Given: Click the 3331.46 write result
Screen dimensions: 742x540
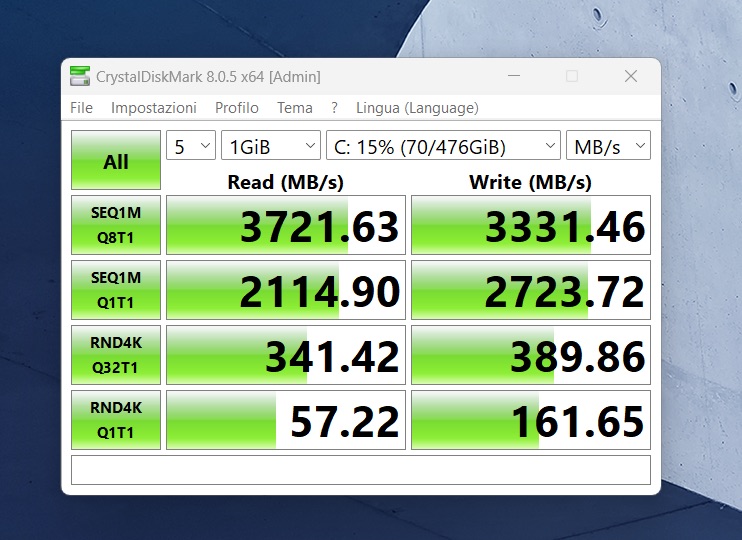Looking at the screenshot, I should click(531, 225).
